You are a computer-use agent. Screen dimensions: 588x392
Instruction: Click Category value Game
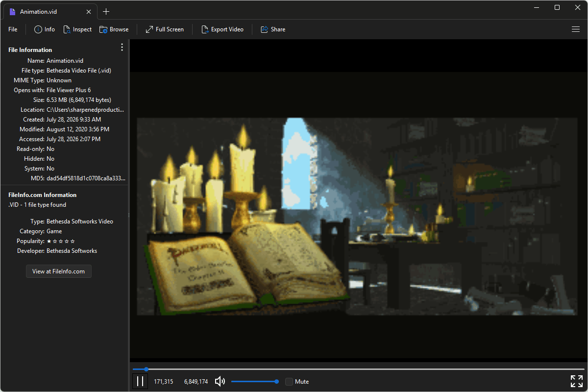[54, 231]
